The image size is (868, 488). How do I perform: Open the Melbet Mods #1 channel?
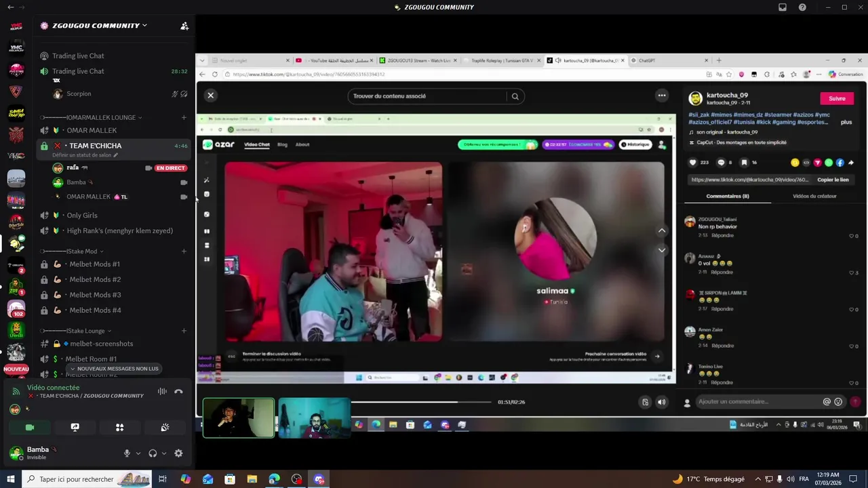(113, 264)
